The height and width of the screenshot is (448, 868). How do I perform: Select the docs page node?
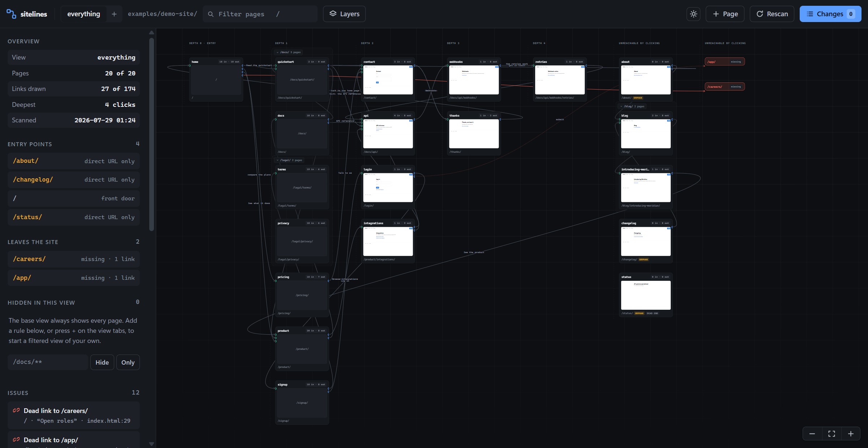tap(302, 133)
